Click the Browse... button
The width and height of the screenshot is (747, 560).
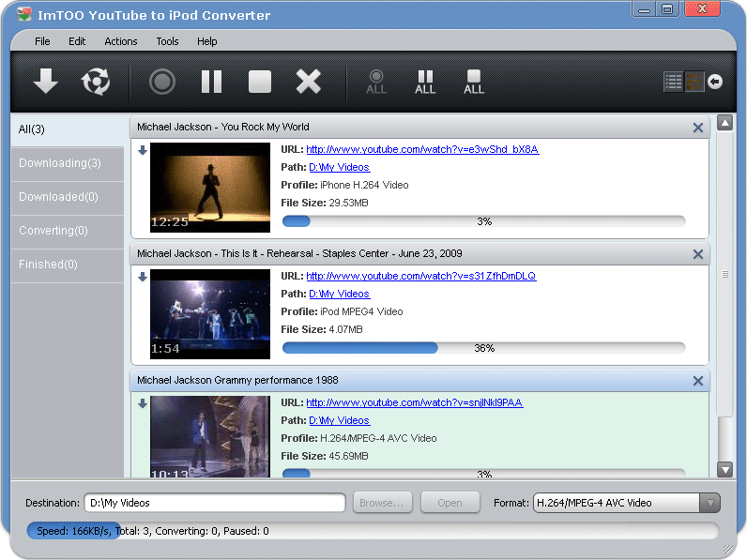(x=383, y=503)
